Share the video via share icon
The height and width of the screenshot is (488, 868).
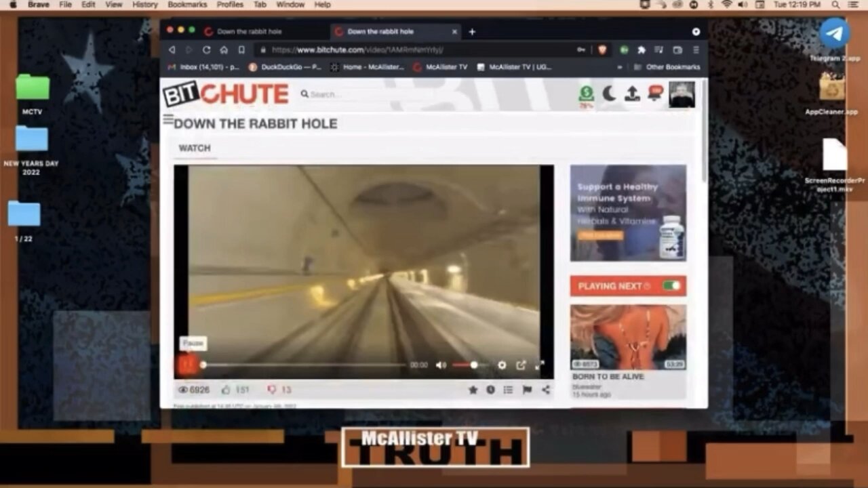click(x=546, y=390)
